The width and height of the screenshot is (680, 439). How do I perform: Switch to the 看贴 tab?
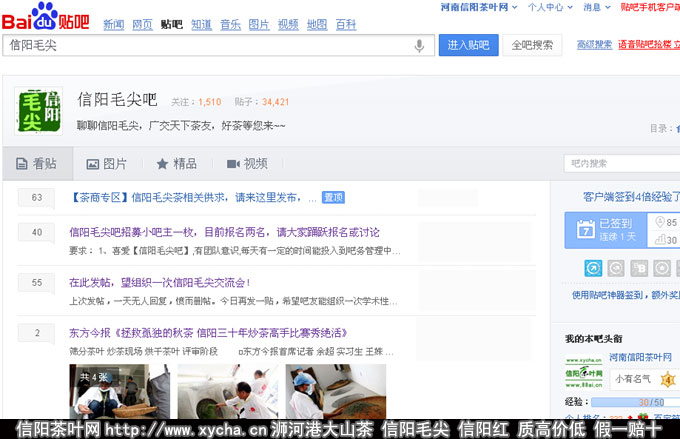[38, 164]
